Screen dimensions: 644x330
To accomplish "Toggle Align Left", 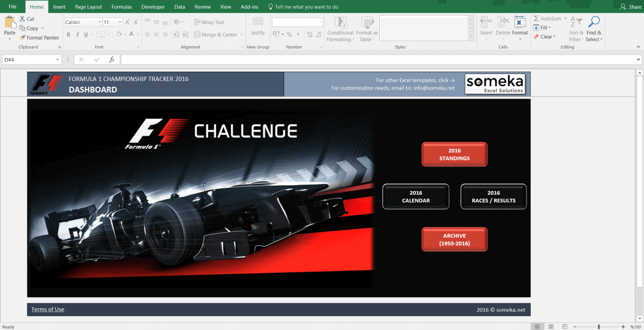I will click(x=148, y=34).
